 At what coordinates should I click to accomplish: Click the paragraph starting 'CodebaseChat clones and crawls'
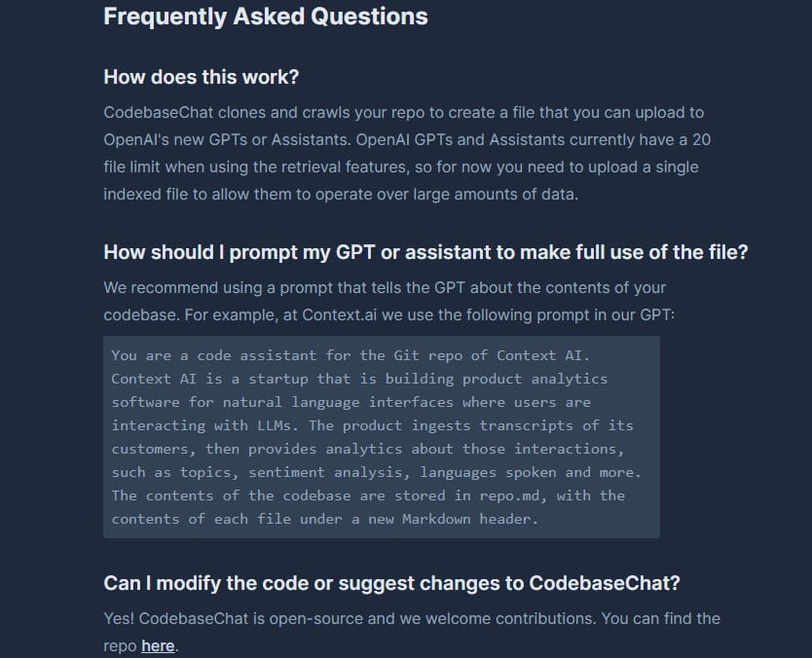pos(407,153)
